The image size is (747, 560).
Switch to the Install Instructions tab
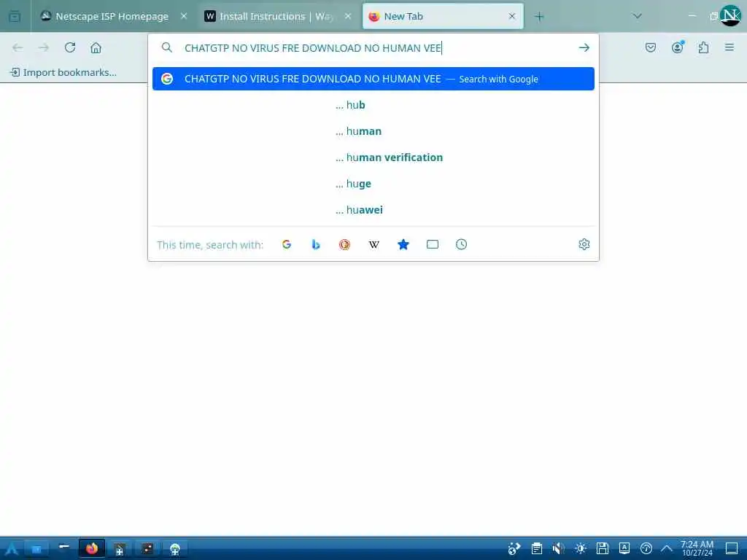(x=278, y=16)
